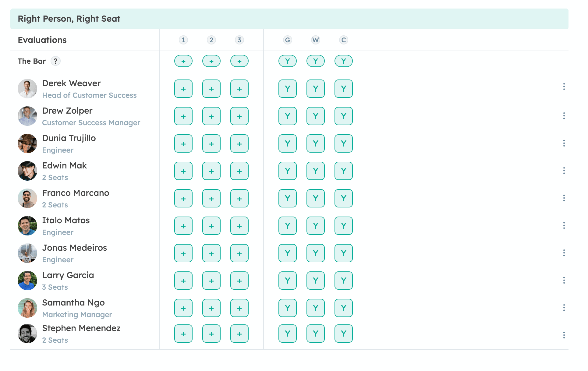Select the Evaluations tab header

(42, 40)
